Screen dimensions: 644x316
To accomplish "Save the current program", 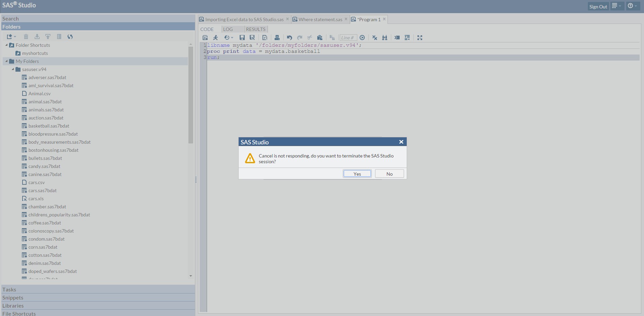I will [x=242, y=37].
